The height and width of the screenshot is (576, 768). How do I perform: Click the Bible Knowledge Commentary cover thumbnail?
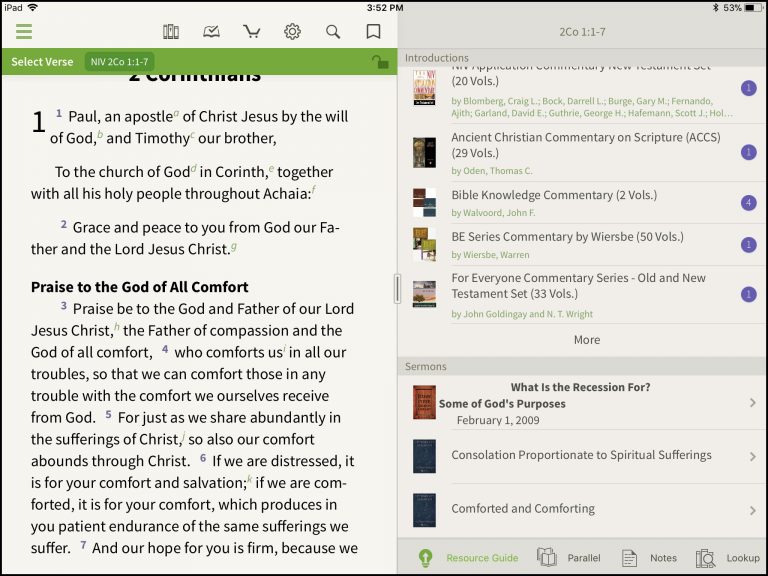pyautogui.click(x=424, y=202)
